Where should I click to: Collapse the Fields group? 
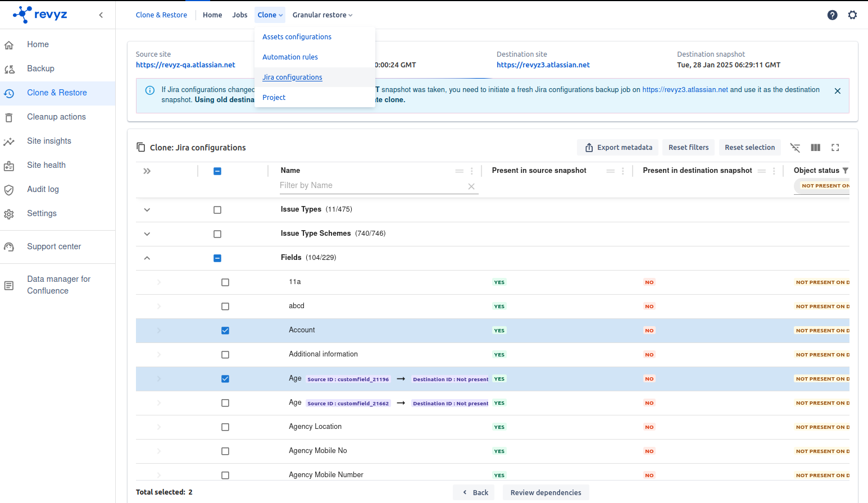(x=147, y=258)
